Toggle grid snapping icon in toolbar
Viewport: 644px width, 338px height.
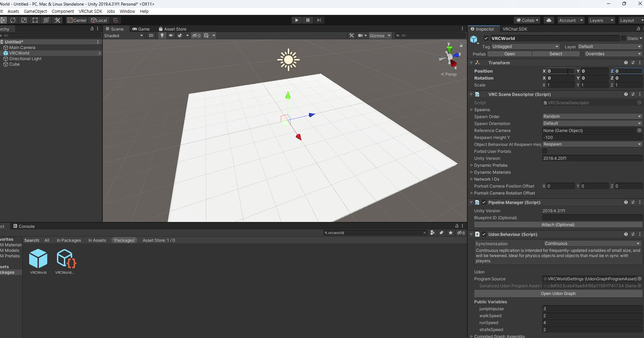point(116,20)
